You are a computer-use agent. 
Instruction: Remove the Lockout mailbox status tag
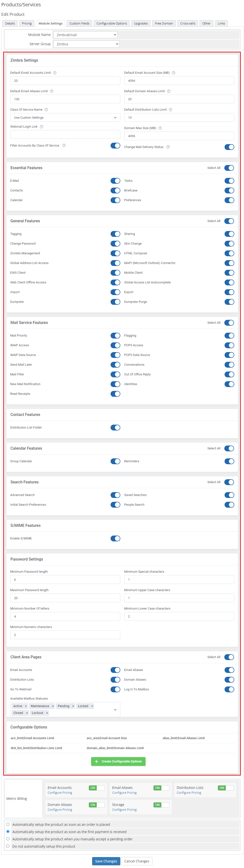(x=47, y=713)
